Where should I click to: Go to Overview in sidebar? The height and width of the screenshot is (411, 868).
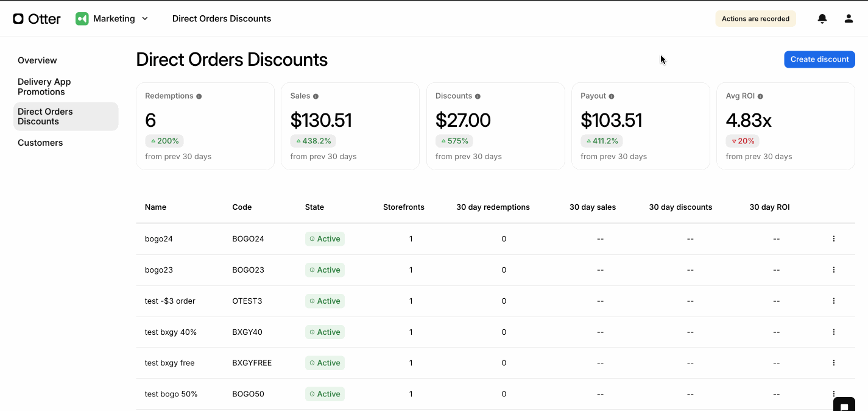37,60
